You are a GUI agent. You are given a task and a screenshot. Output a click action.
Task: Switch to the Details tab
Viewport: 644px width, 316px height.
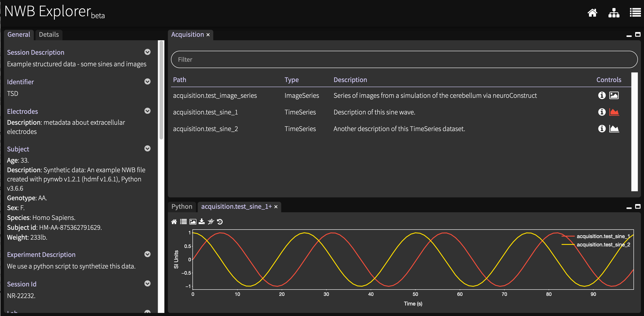(49, 34)
